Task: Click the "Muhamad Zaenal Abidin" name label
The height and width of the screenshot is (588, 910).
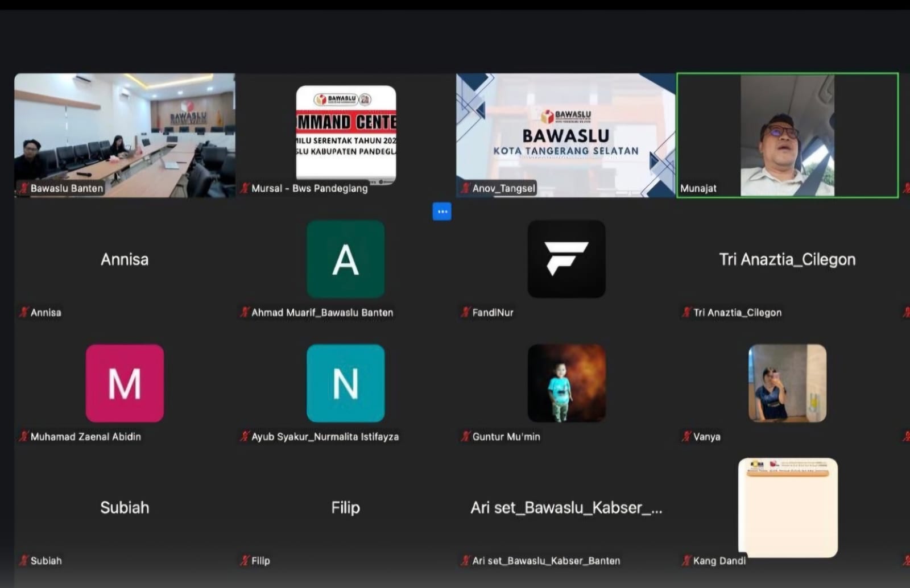Action: pyautogui.click(x=86, y=437)
